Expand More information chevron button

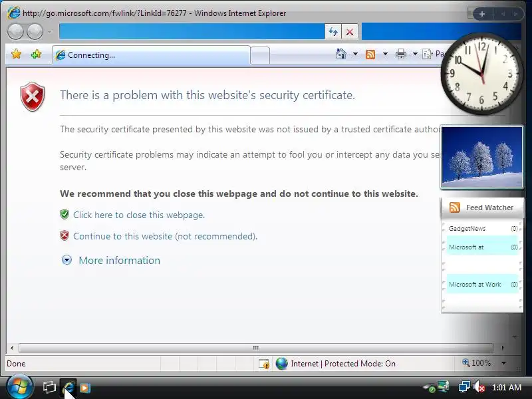pyautogui.click(x=66, y=260)
